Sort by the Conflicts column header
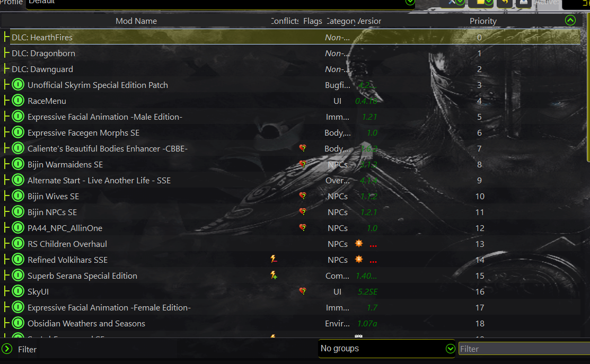590x364 pixels. pyautogui.click(x=285, y=21)
